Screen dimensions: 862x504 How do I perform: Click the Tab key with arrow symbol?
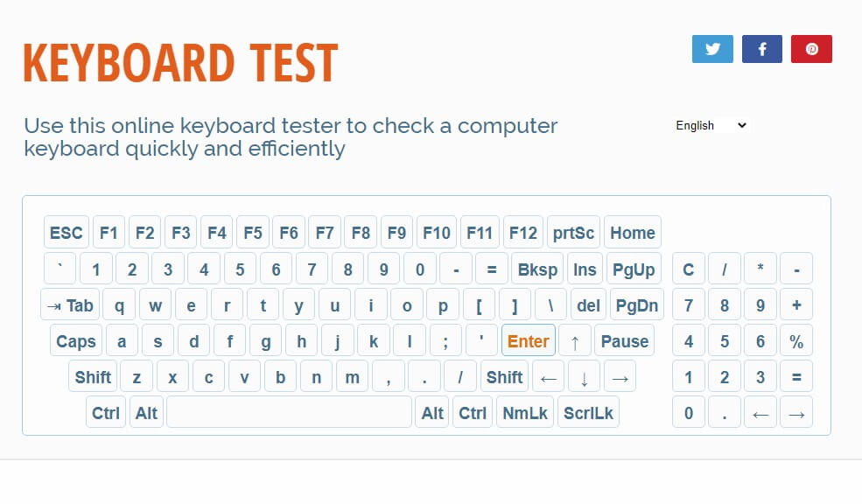click(x=70, y=305)
